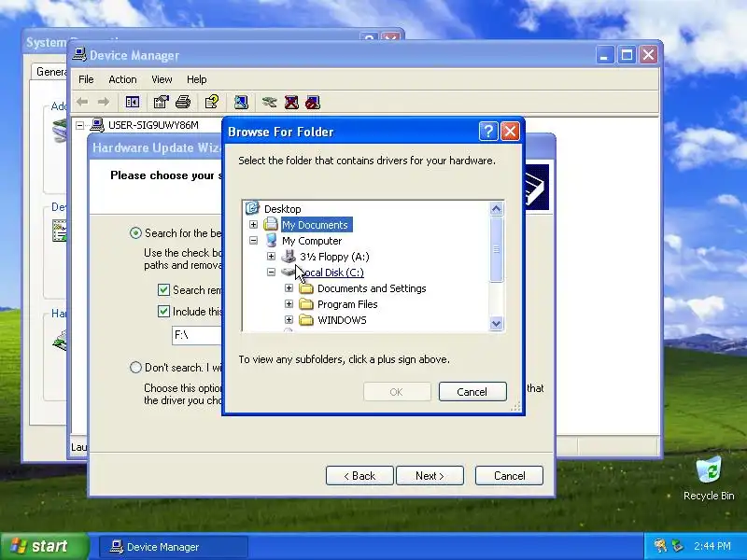Click the Documents and Settings folder icon

306,288
